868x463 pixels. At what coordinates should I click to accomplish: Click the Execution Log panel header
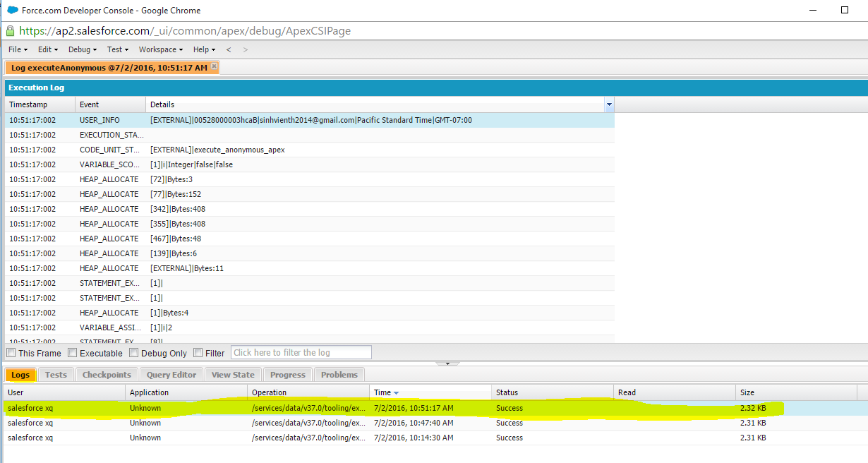pos(436,88)
